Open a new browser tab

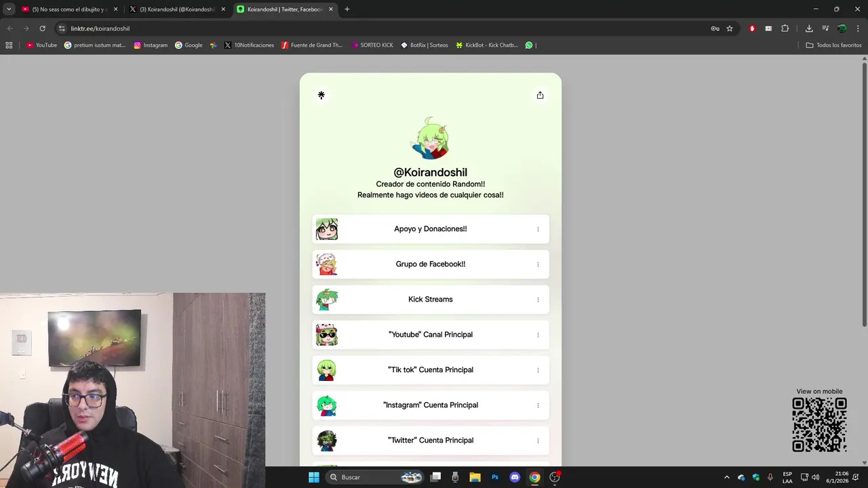click(347, 9)
